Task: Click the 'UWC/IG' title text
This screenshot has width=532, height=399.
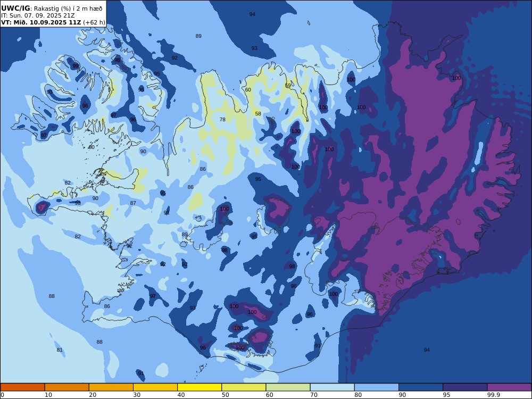Action: [15, 9]
